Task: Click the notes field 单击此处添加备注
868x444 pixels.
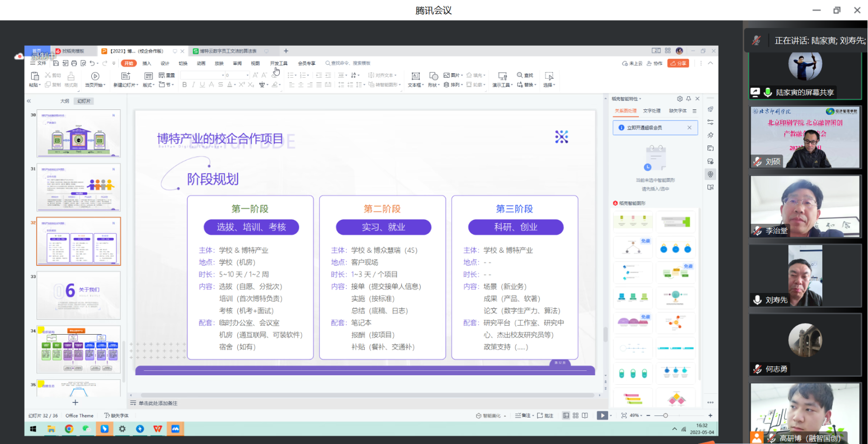Action: coord(158,403)
